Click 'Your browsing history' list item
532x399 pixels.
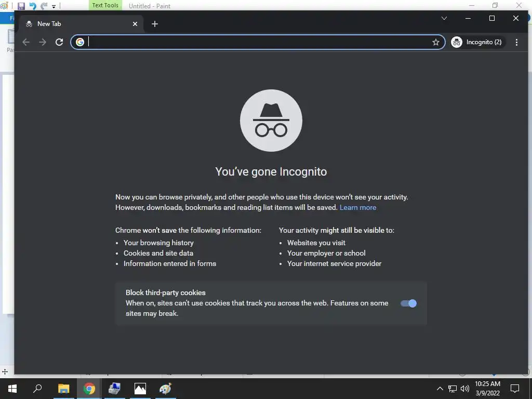pyautogui.click(x=158, y=243)
